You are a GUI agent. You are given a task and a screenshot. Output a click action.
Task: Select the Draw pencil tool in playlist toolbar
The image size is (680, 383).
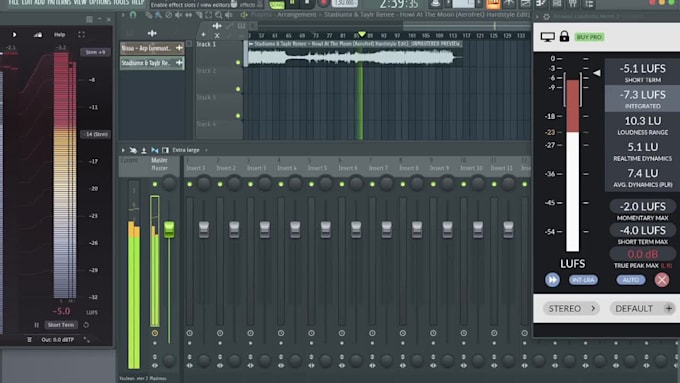tap(149, 15)
